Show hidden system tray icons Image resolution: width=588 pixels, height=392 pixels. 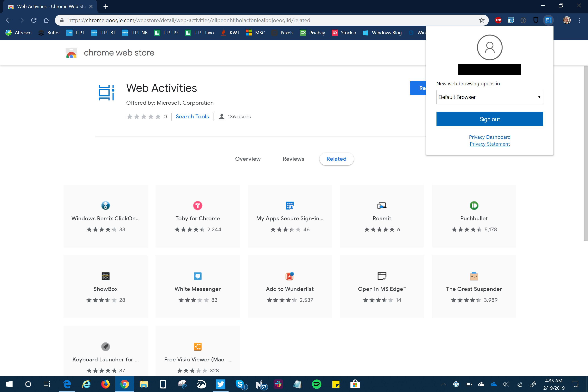click(x=444, y=384)
